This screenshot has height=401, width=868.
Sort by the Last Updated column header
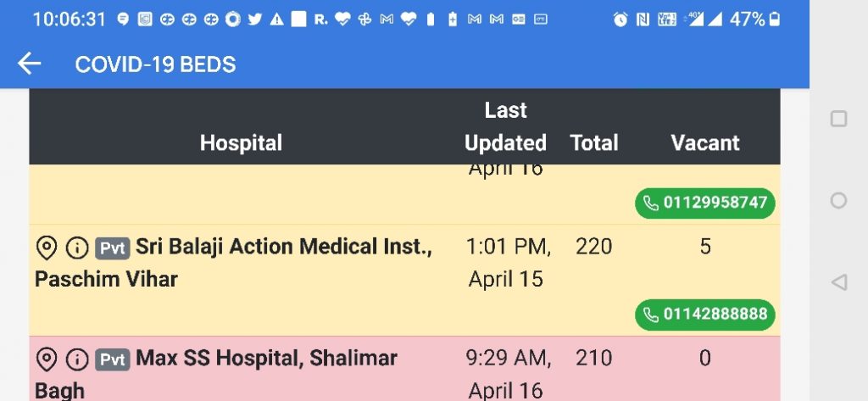505,126
